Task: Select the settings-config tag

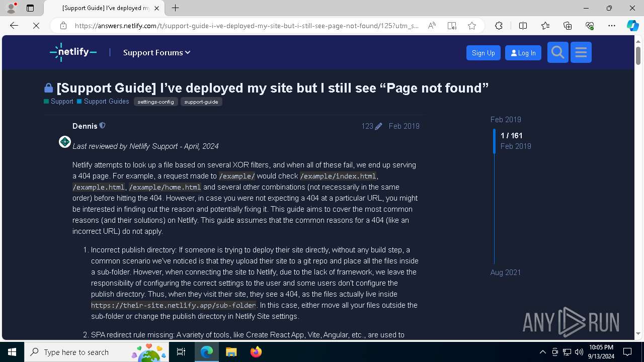Action: pyautogui.click(x=155, y=102)
